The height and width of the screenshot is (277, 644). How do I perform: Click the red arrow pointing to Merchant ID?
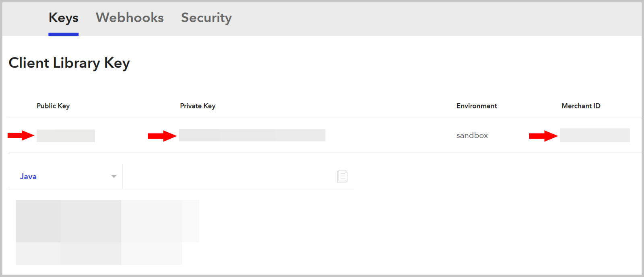tap(543, 136)
